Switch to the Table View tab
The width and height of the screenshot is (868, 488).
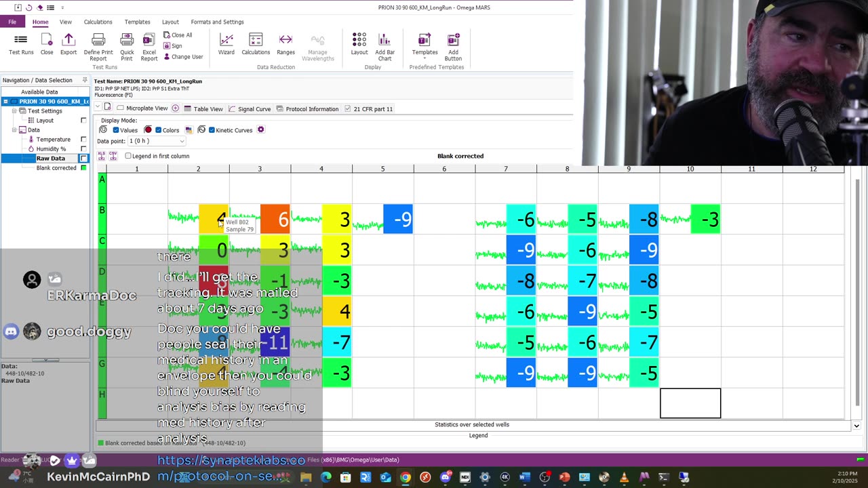point(203,108)
